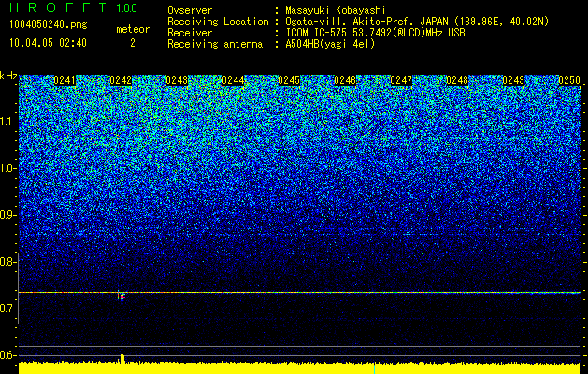Click time marker 0244
The height and width of the screenshot is (374, 588).
pos(233,80)
